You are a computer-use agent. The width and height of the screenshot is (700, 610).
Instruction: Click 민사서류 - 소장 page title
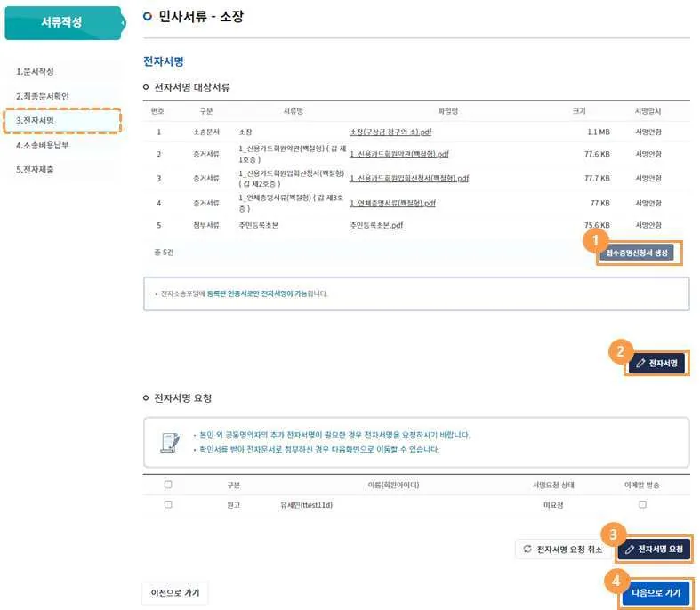tap(201, 17)
